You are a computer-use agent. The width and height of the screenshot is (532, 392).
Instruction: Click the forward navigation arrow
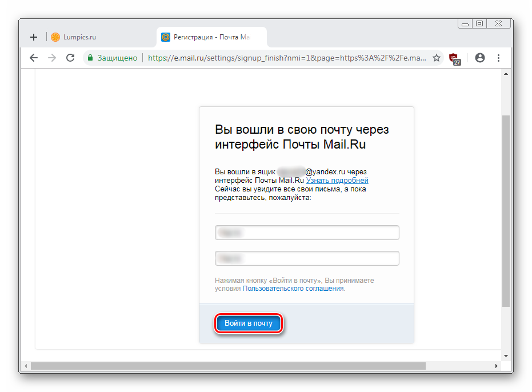pyautogui.click(x=51, y=58)
